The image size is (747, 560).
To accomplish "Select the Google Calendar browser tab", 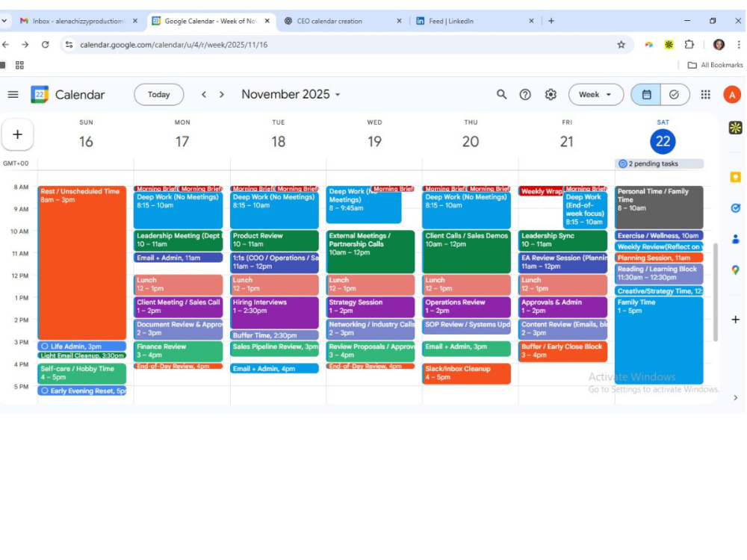I will (x=210, y=21).
